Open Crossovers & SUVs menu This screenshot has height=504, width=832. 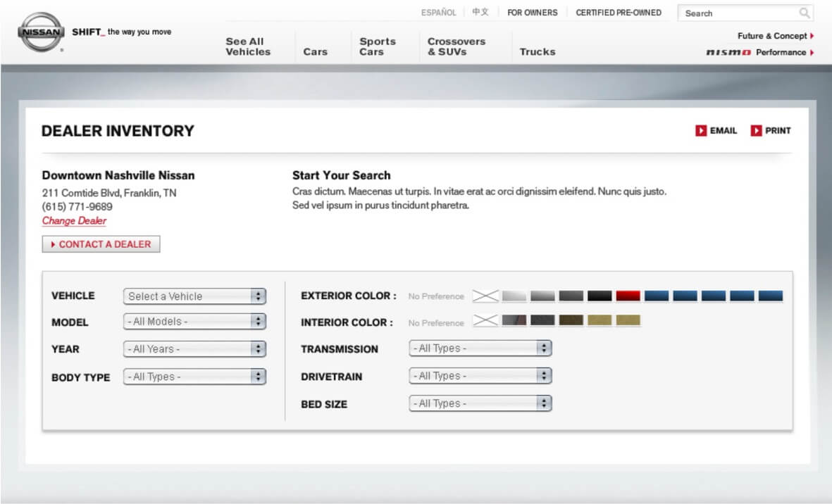[x=457, y=46]
